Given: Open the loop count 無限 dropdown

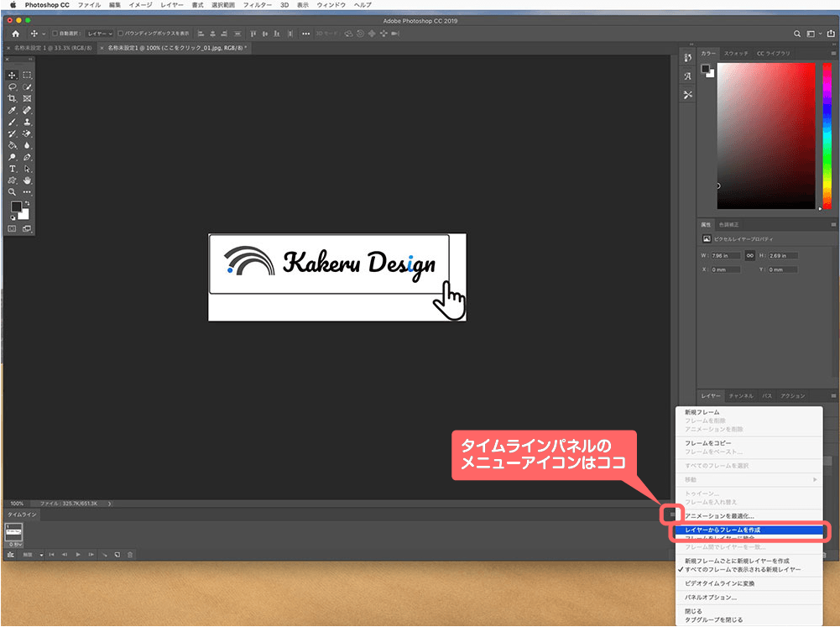Looking at the screenshot, I should (32, 555).
